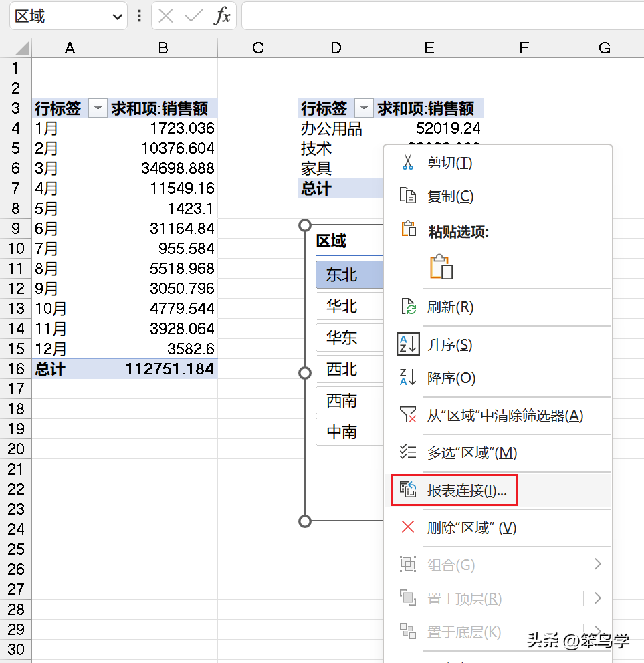This screenshot has width=644, height=663.
Task: Click the 总计 label in column A
Action: point(70,369)
